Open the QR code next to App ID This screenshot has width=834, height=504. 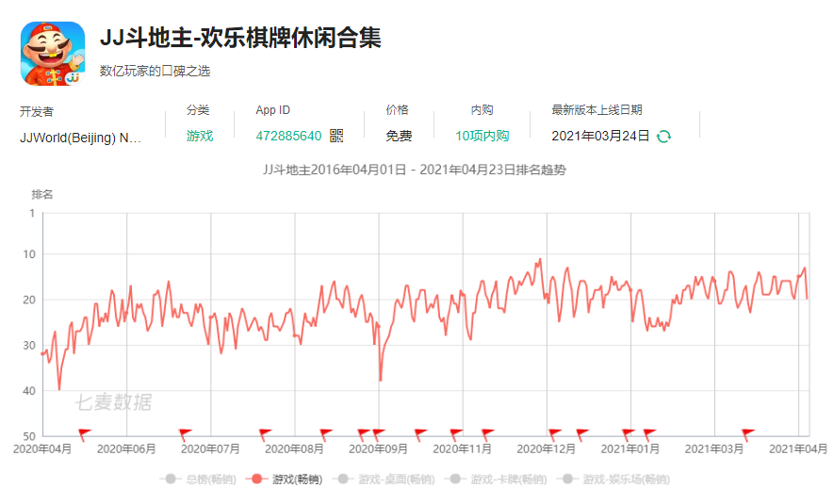pos(336,136)
